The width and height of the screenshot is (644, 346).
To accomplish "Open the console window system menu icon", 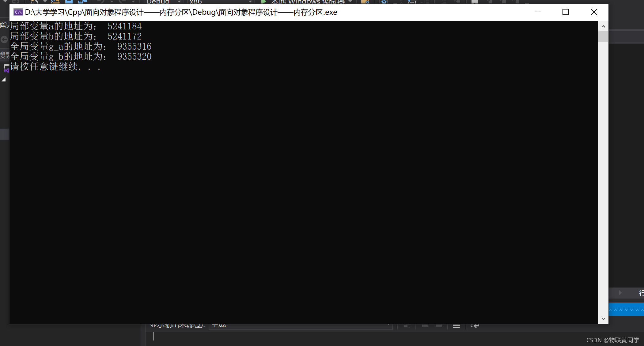I will coord(18,12).
